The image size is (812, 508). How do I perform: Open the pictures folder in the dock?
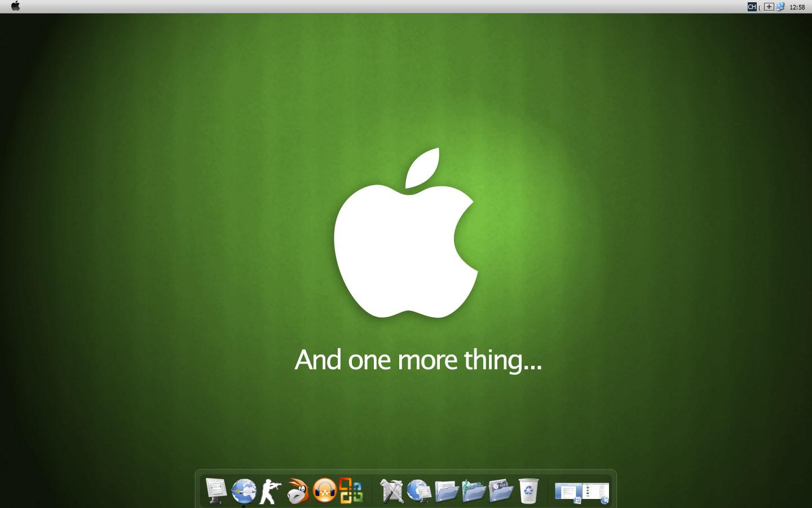[501, 491]
